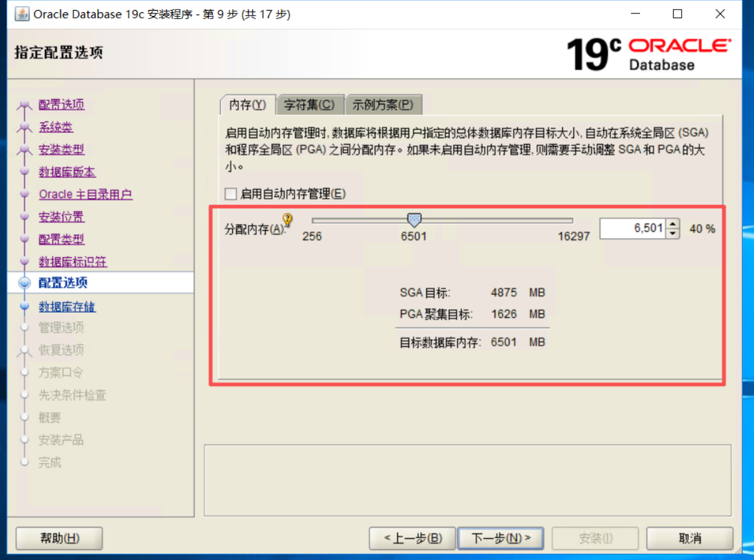Minimize the Oracle installer window
The width and height of the screenshot is (754, 560).
(635, 14)
